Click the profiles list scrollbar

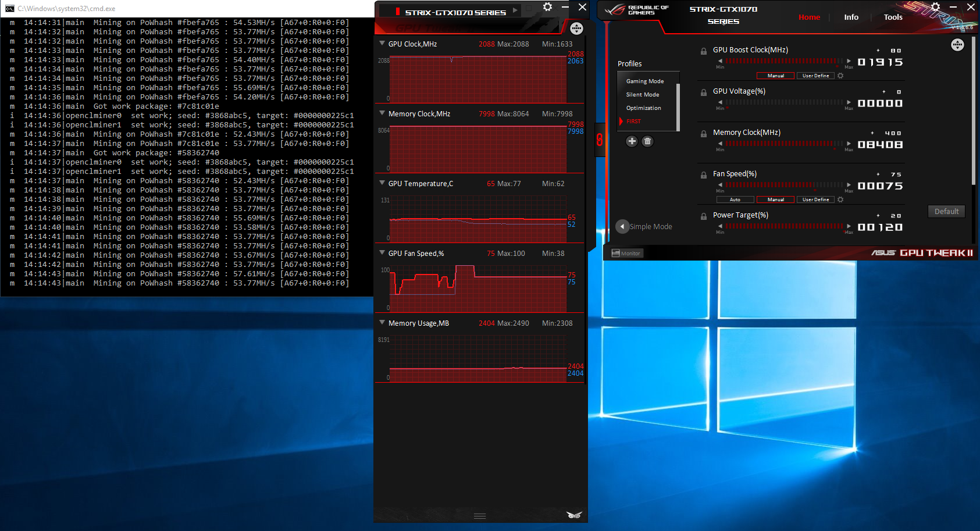coord(678,107)
